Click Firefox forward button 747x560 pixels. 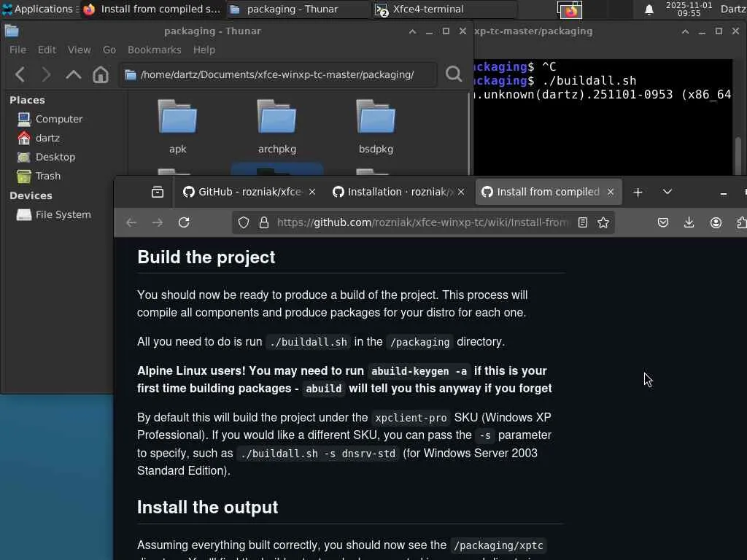point(158,222)
